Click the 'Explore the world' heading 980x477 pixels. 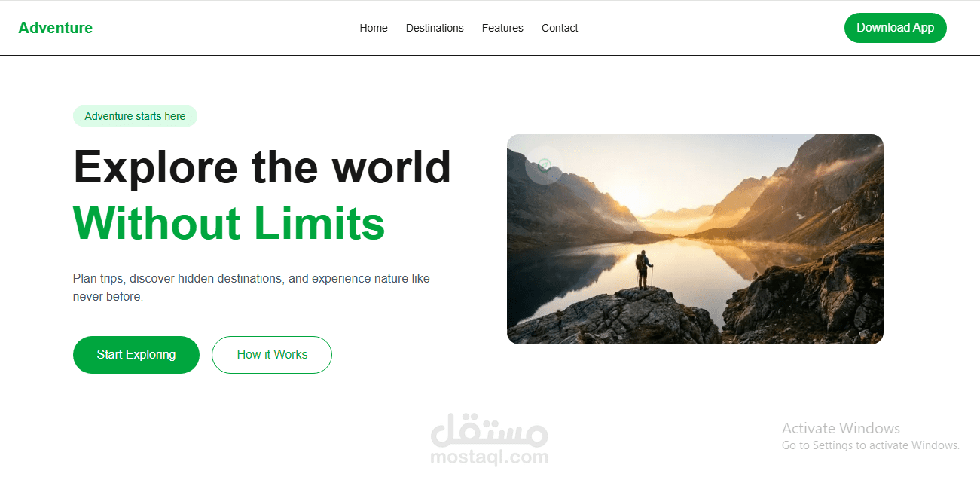click(x=262, y=167)
